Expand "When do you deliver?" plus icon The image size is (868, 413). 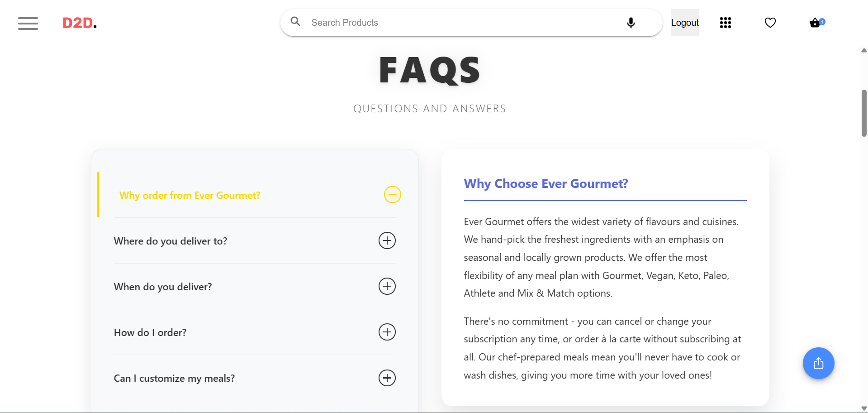pyautogui.click(x=387, y=286)
